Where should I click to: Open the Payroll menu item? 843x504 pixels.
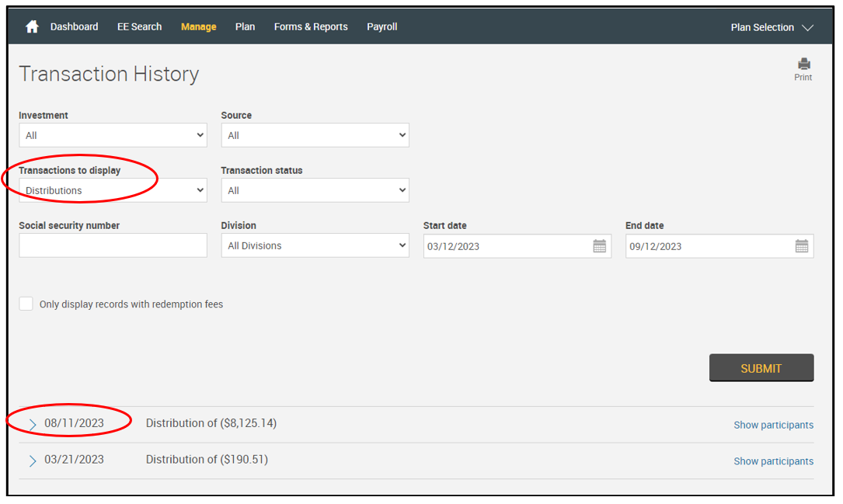[x=381, y=27]
